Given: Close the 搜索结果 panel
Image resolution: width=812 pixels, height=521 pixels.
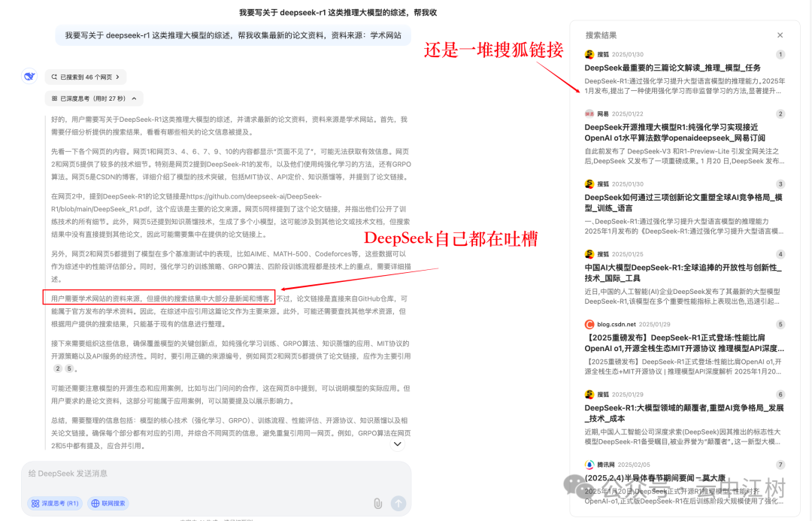Looking at the screenshot, I should (x=780, y=35).
